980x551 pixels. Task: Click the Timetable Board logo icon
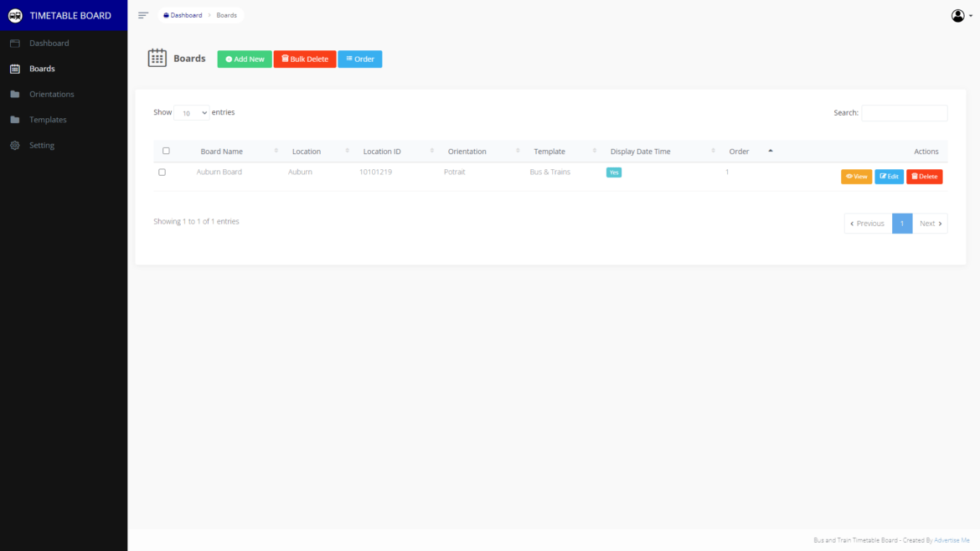tap(13, 14)
